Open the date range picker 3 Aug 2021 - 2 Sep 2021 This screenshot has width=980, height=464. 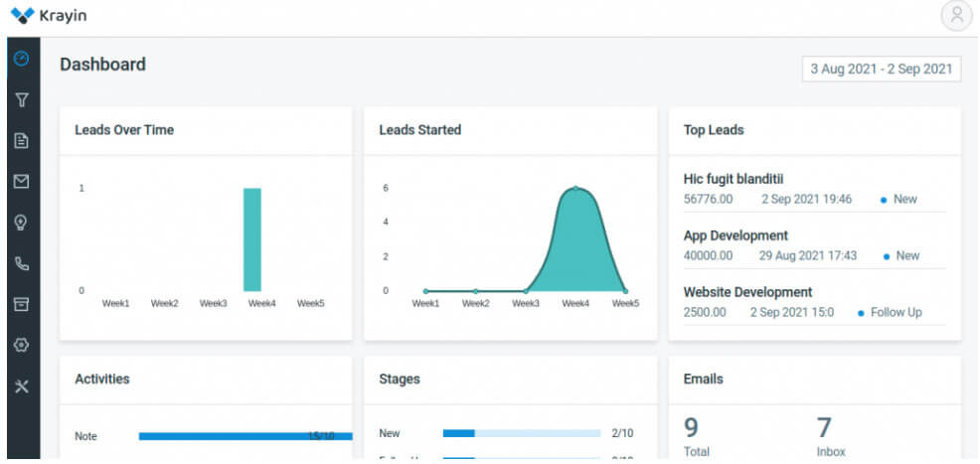(882, 70)
